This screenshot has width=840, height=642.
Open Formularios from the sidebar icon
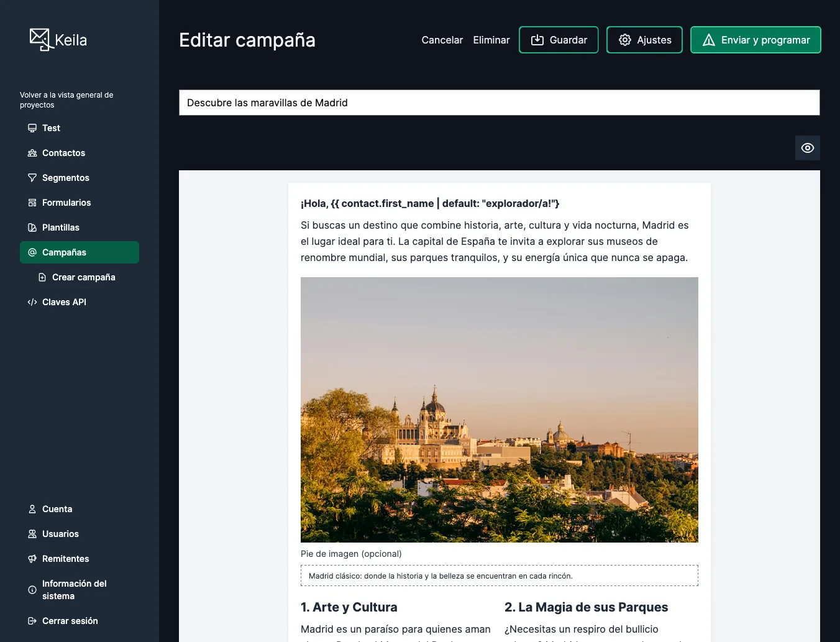coord(32,203)
